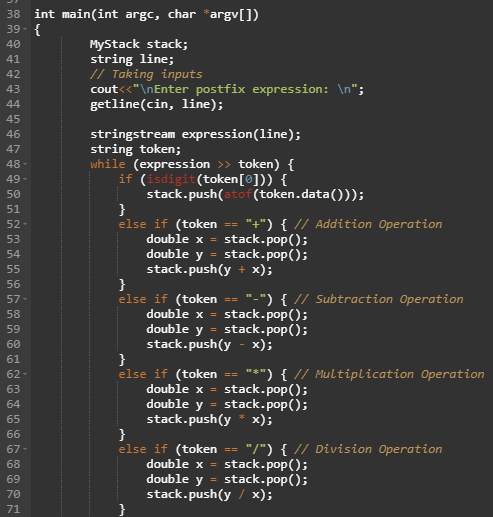Fold the Division Operation block at line 67
This screenshot has height=517, width=493.
coord(25,449)
